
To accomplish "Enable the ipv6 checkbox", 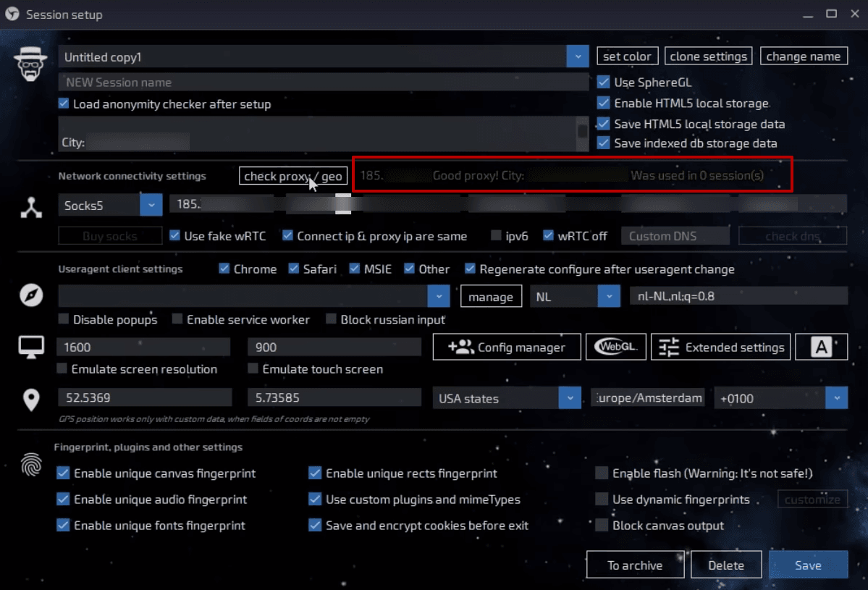I will tap(496, 235).
